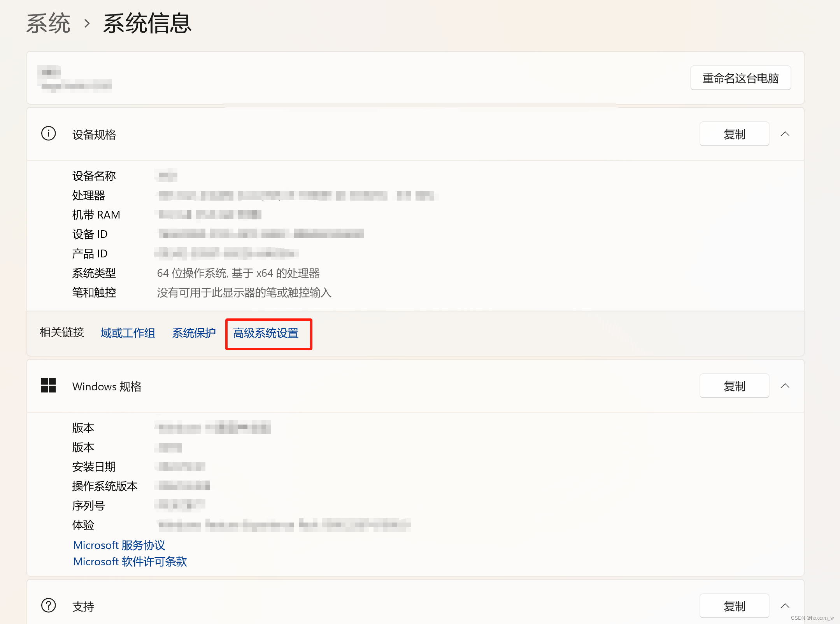The width and height of the screenshot is (840, 624).
Task: Copy the Windows 规格 details with 复制
Action: click(734, 386)
